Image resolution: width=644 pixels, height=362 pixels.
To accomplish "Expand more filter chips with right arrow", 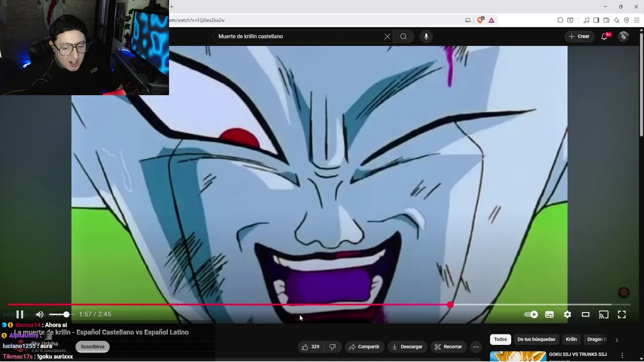I will click(617, 340).
